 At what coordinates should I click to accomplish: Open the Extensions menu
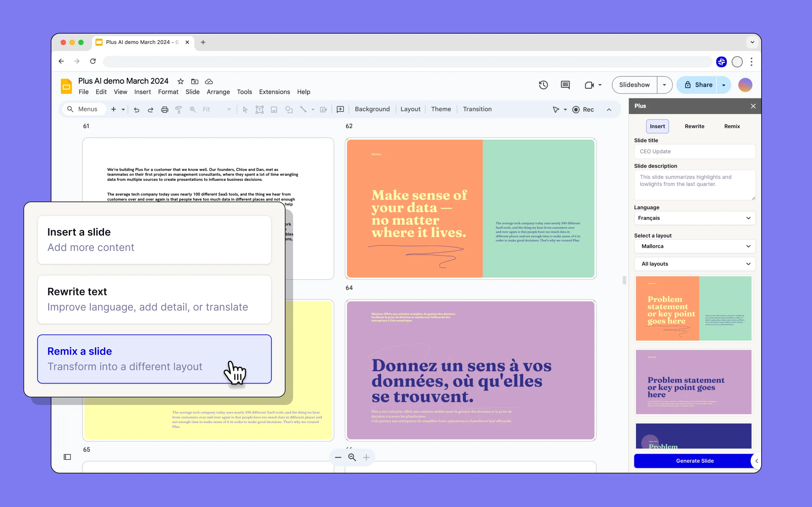pyautogui.click(x=274, y=92)
